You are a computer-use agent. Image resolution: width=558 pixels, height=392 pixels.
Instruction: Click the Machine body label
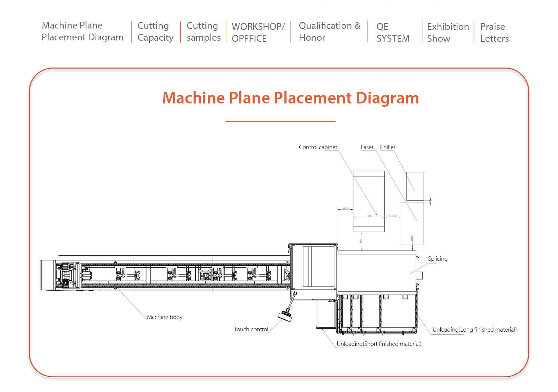click(x=164, y=317)
